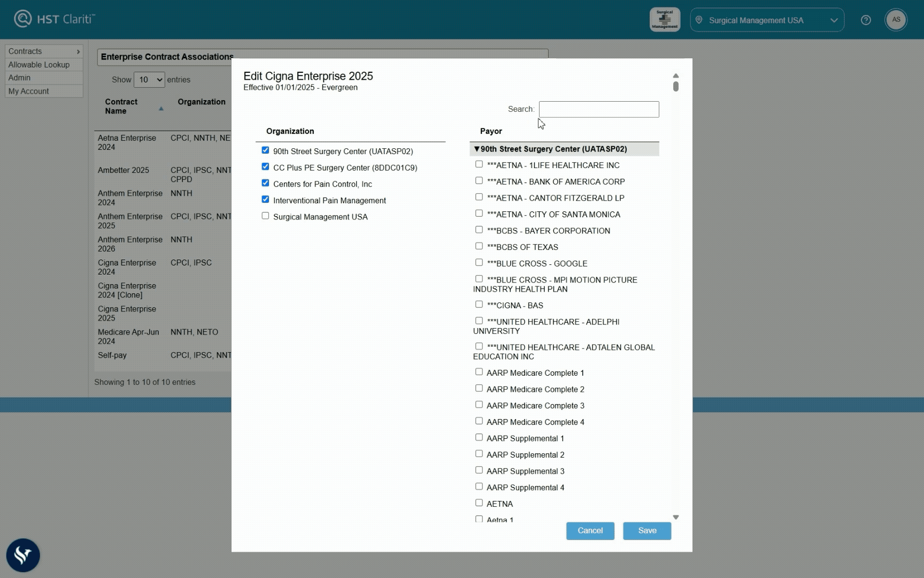Check AARP Supplemental 1 payor
924x578 pixels.
coord(479,437)
